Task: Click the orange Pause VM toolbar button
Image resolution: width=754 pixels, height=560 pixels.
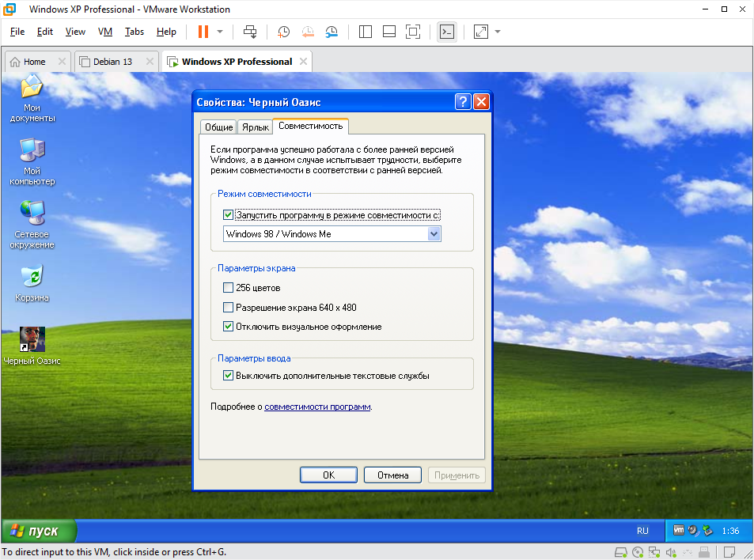Action: tap(203, 32)
